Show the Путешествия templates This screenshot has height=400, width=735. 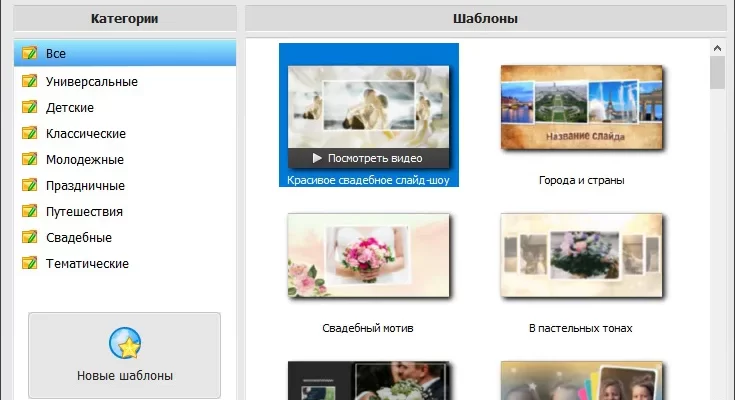coord(125,211)
